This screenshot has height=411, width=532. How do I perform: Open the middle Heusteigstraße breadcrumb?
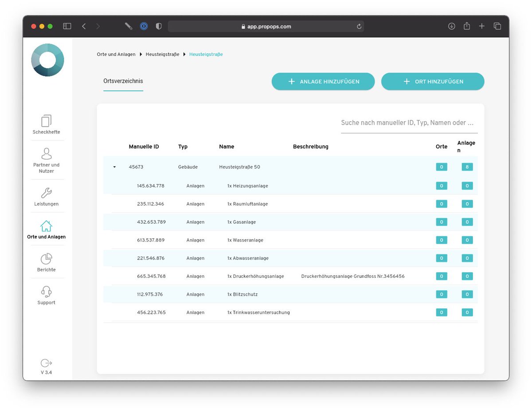click(x=162, y=54)
